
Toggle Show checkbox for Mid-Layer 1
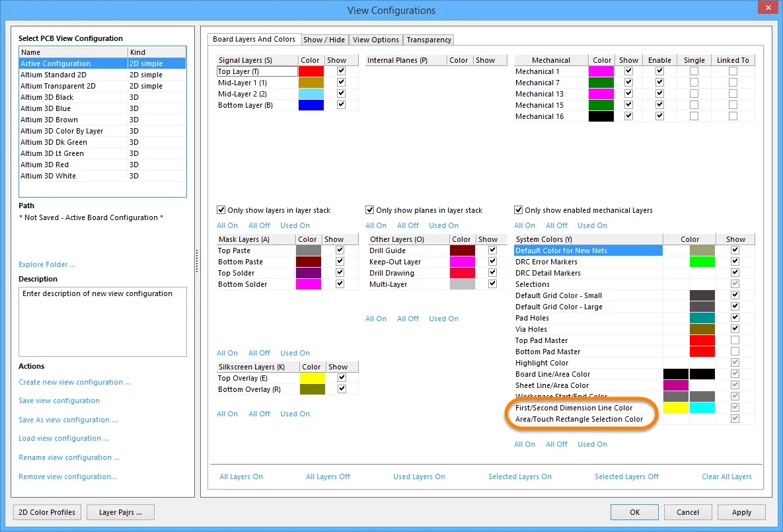pos(341,83)
